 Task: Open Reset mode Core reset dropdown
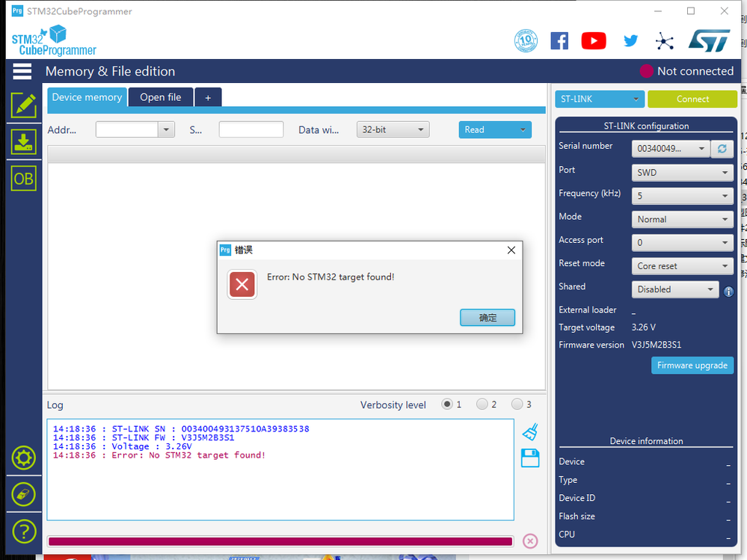coord(682,265)
